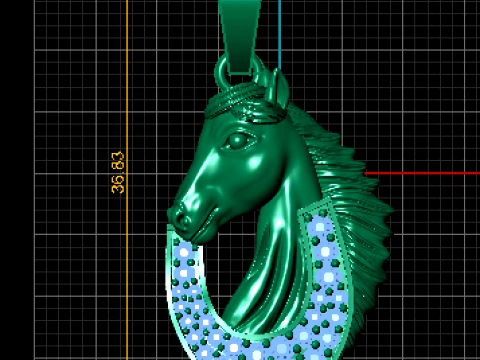Select the 36,83 dimension label
This screenshot has width=480, height=360.
click(x=118, y=173)
